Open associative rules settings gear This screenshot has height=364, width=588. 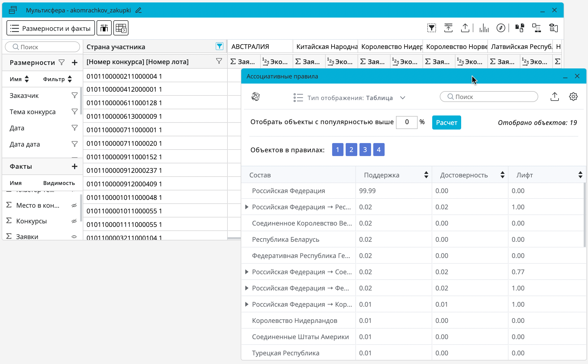pos(573,97)
